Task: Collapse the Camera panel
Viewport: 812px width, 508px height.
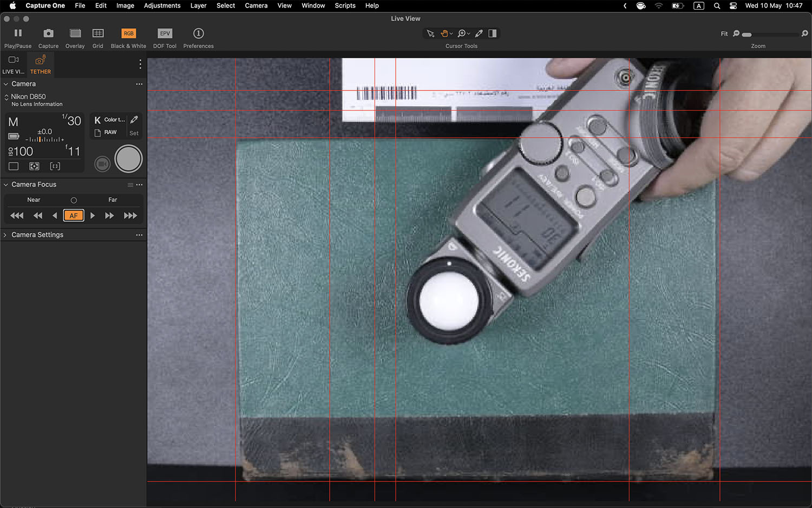Action: (x=6, y=84)
